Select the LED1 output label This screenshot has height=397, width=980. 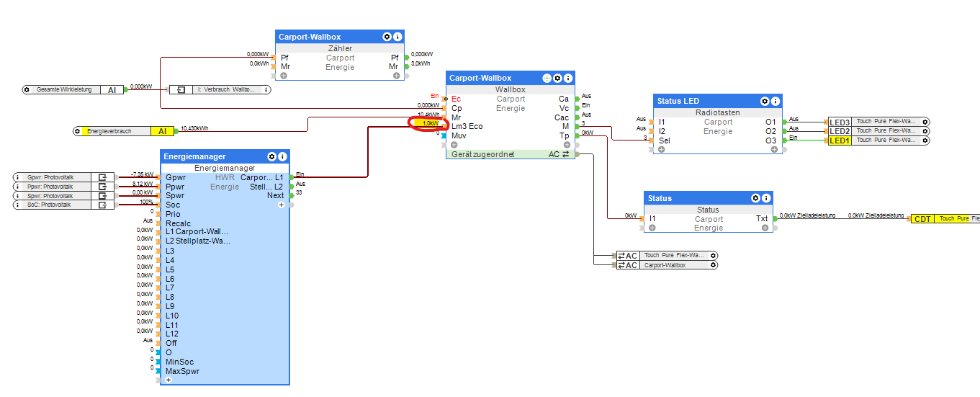pos(840,140)
